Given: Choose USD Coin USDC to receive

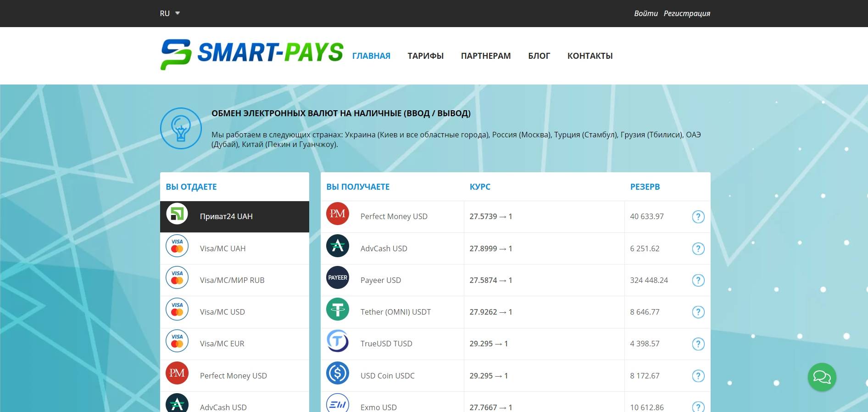Looking at the screenshot, I should point(387,376).
